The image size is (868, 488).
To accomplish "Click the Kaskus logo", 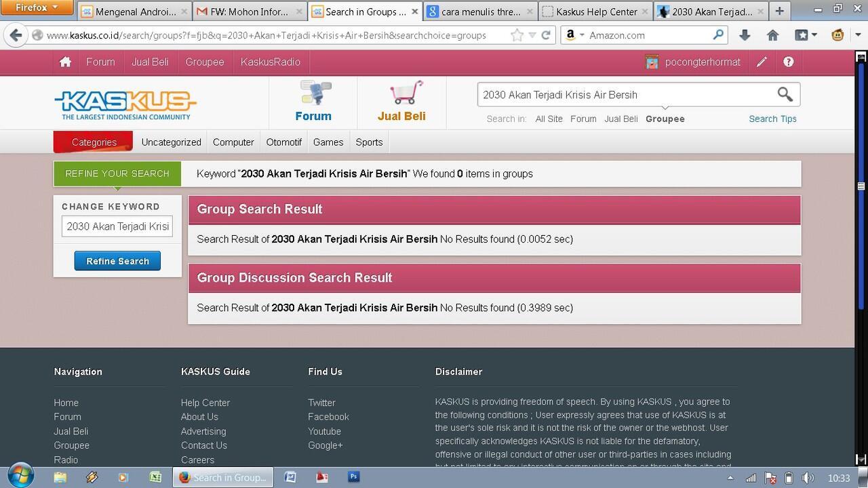I will [x=125, y=106].
